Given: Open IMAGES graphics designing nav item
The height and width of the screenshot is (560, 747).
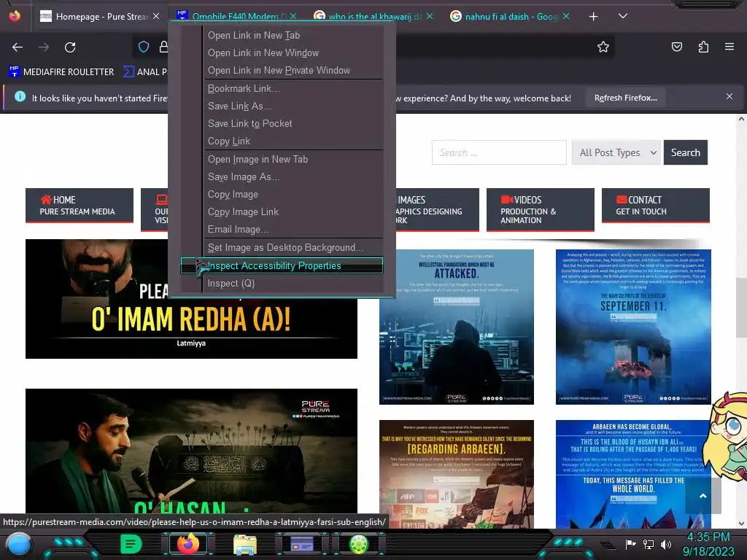Looking at the screenshot, I should tap(437, 209).
